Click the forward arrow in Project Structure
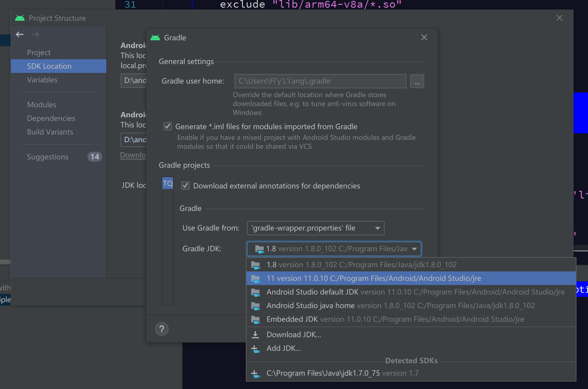588x389 pixels. (36, 34)
